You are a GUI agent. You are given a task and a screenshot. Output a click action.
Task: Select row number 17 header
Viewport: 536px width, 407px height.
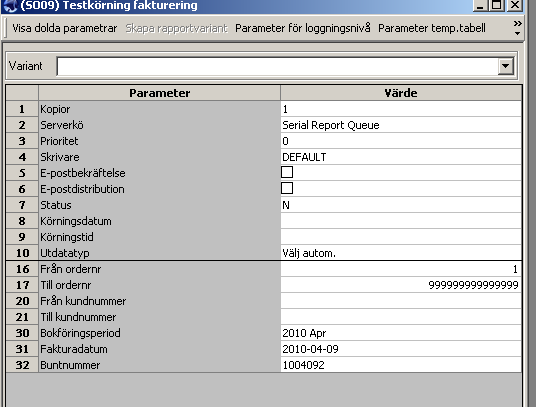point(22,285)
